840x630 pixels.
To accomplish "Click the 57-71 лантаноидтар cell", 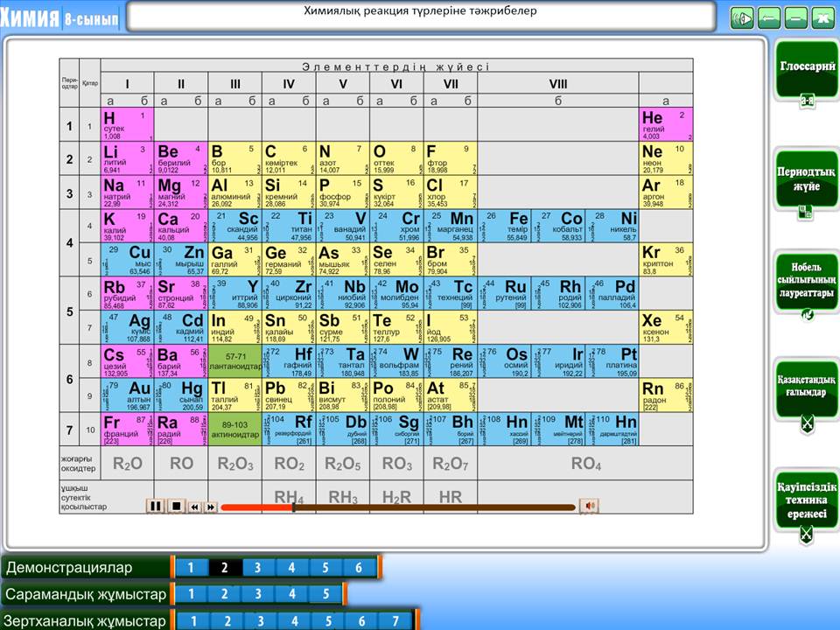I will [235, 361].
